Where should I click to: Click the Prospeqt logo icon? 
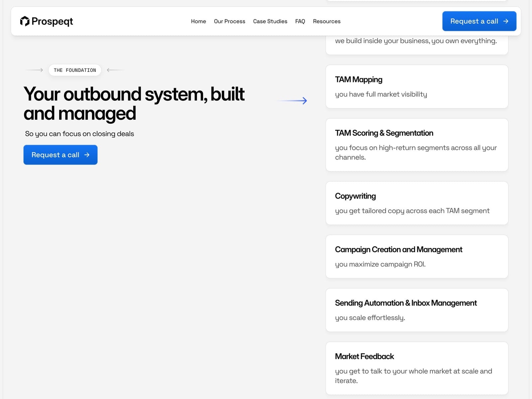(25, 21)
